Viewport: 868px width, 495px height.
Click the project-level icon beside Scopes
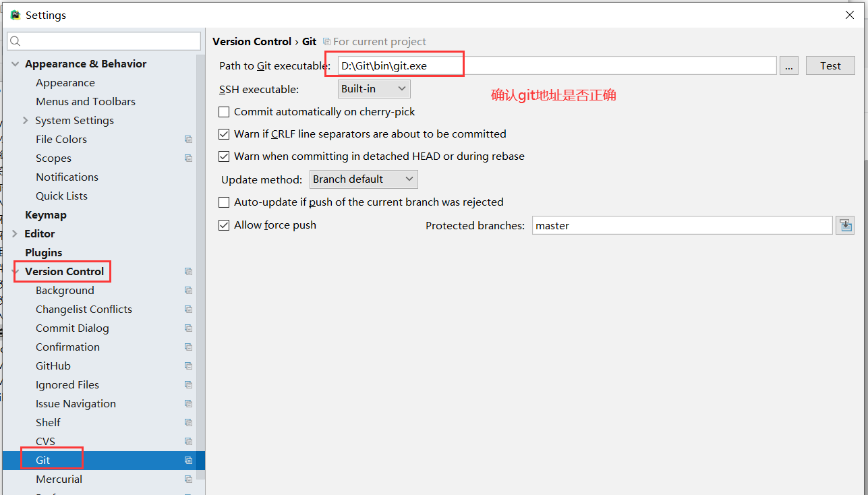188,158
